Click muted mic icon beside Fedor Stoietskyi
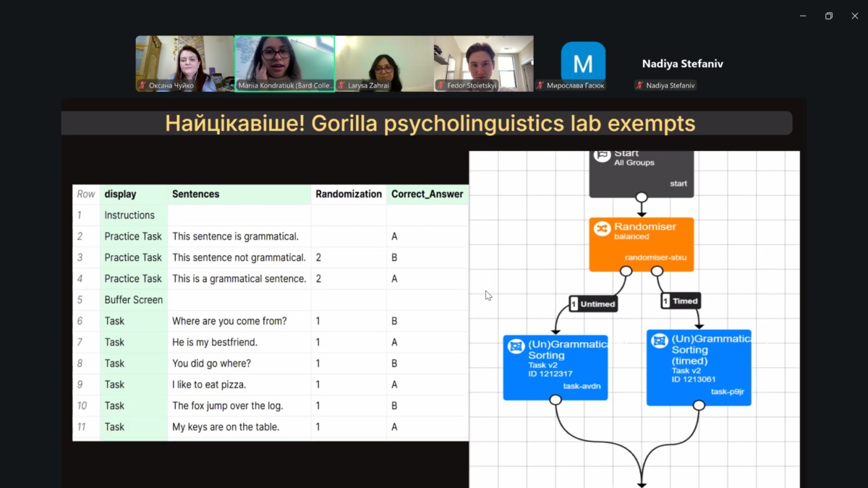This screenshot has height=488, width=868. tap(441, 85)
